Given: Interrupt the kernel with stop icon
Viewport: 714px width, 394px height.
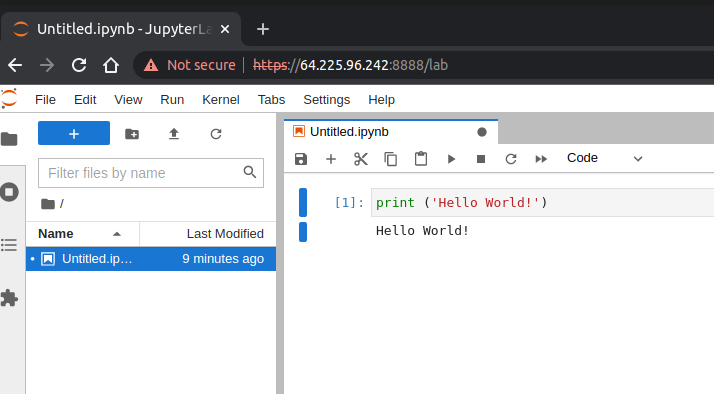Looking at the screenshot, I should pyautogui.click(x=481, y=159).
